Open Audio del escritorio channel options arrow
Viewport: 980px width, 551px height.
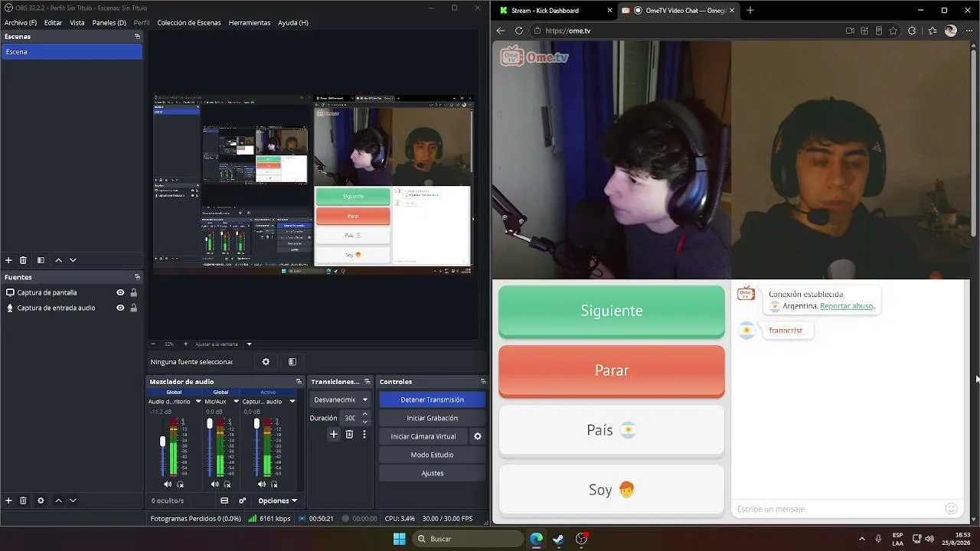[198, 401]
